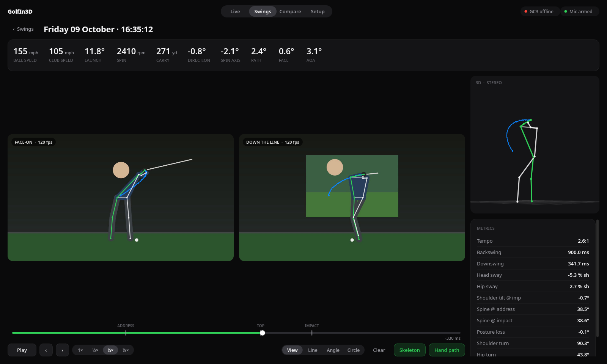Click the session title Friday 09 October
This screenshot has height=364, width=607.
pyautogui.click(x=98, y=29)
